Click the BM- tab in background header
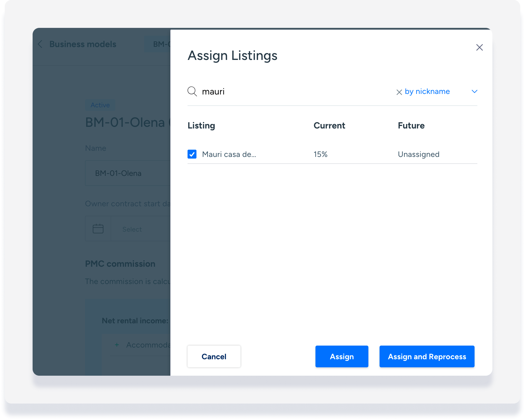Image resolution: width=525 pixels, height=420 pixels. click(157, 44)
